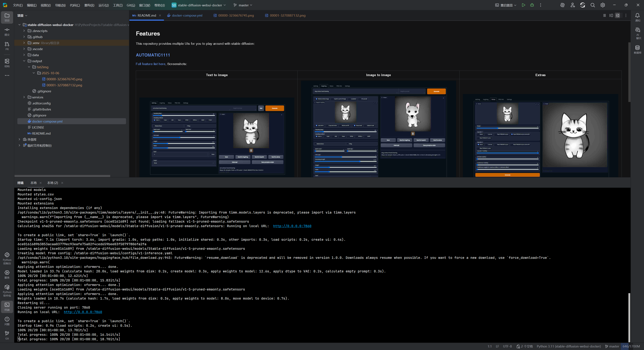Click the Debug bug icon
This screenshot has height=350, width=644.
[x=532, y=5]
